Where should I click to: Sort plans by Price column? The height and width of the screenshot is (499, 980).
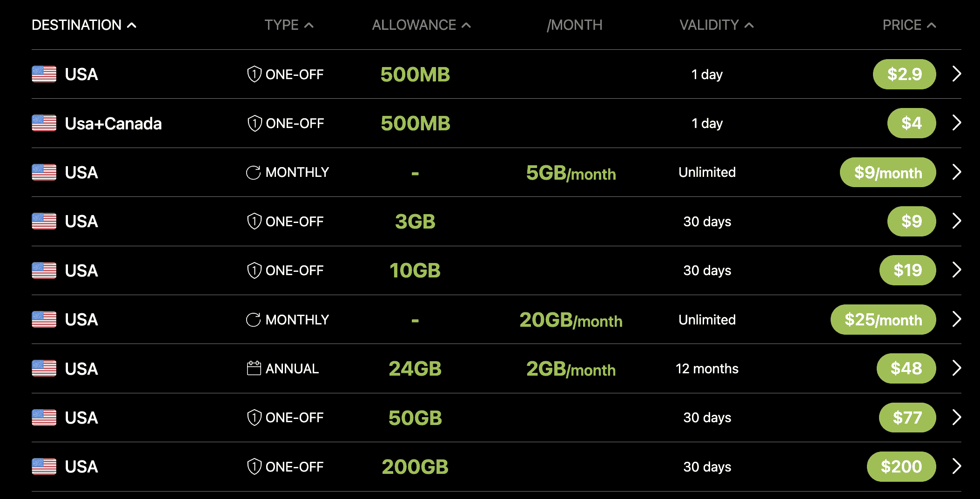909,25
